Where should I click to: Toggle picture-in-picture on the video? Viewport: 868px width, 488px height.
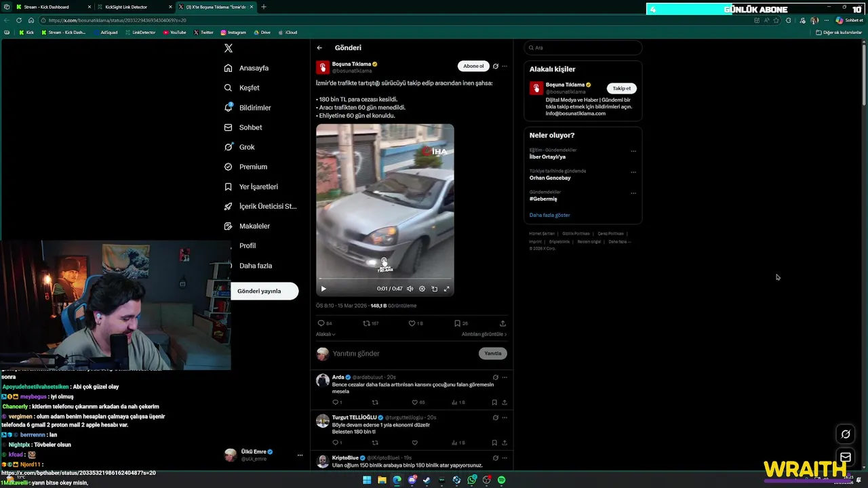pyautogui.click(x=435, y=289)
